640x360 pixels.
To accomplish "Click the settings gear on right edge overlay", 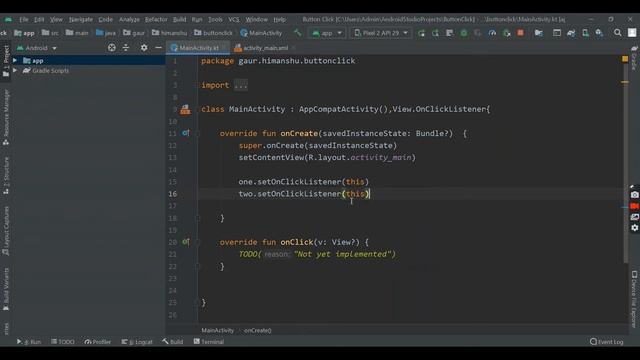I will click(634, 228).
